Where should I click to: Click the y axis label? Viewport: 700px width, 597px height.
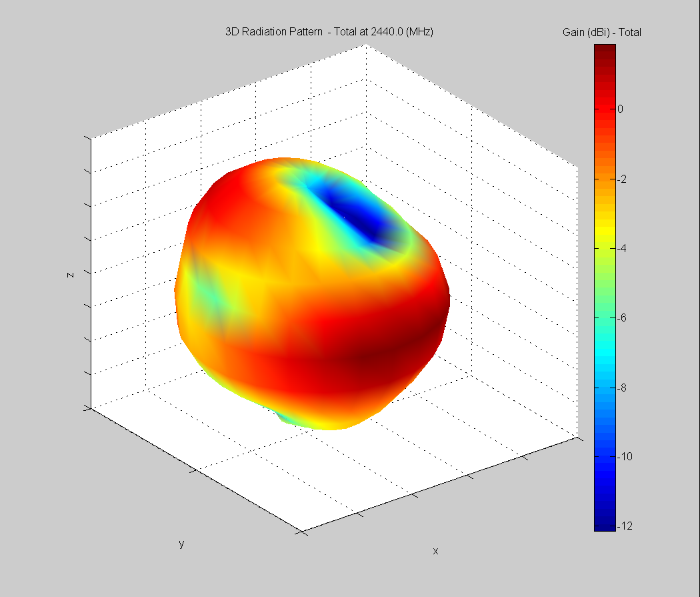(181, 544)
